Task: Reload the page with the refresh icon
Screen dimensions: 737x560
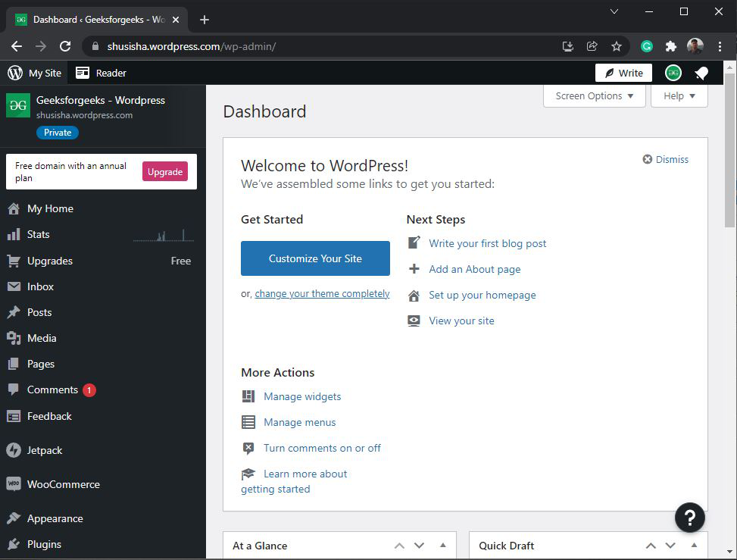Action: [x=65, y=46]
